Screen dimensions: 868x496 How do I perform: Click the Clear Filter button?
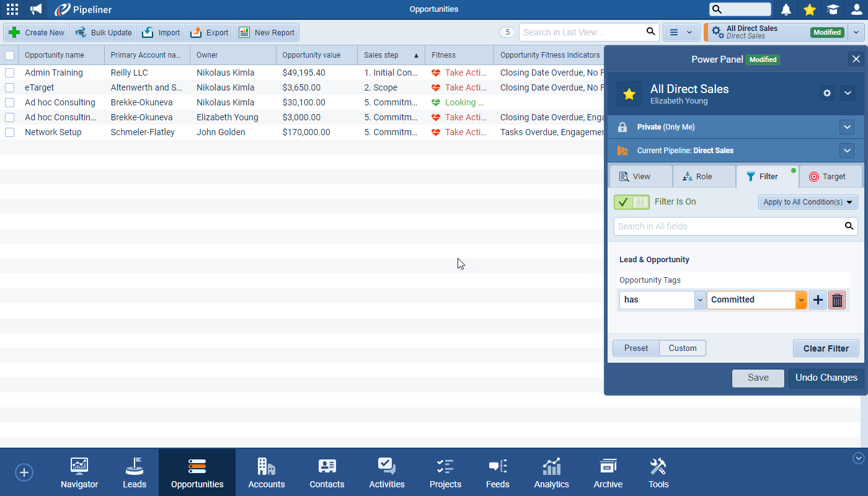click(825, 348)
